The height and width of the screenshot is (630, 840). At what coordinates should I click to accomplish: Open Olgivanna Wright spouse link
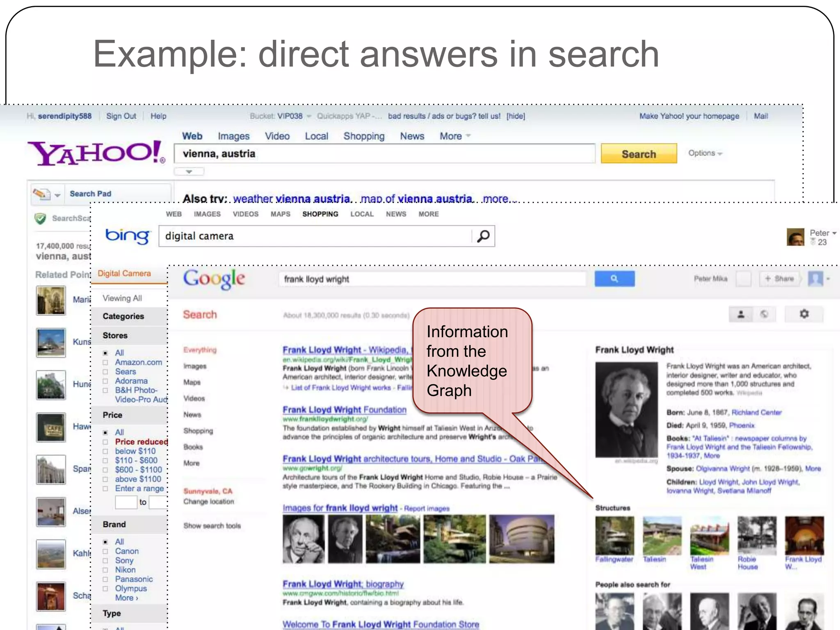(x=723, y=468)
